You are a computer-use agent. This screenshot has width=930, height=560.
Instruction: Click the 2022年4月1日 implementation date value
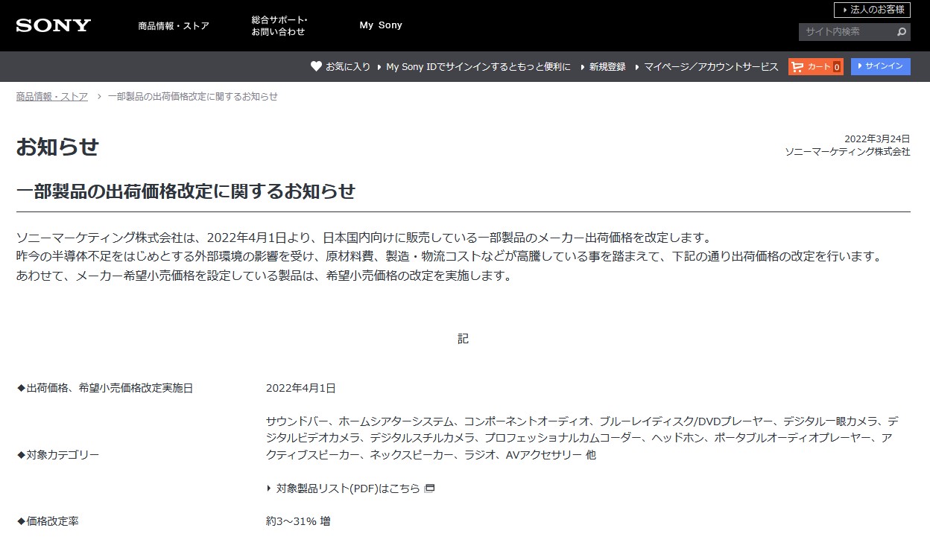point(301,388)
